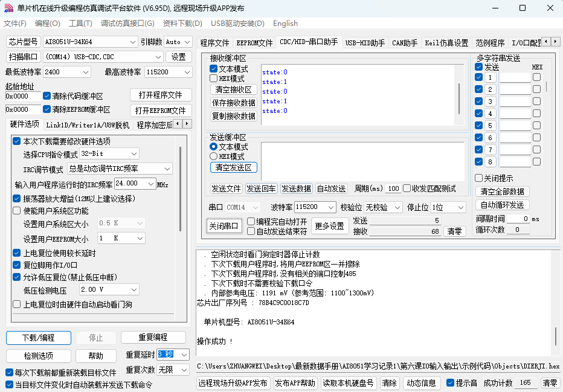
Task: Open 最低波特率 2400 dropdown
Action: (66, 72)
